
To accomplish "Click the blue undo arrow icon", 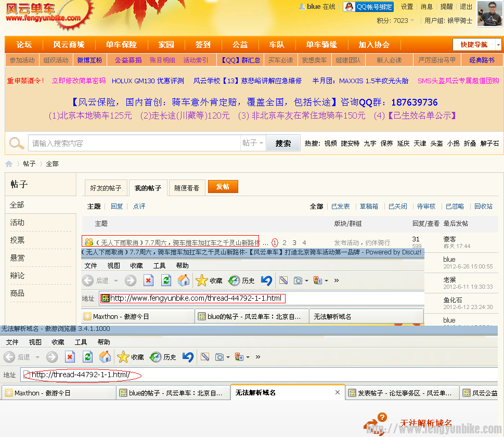I will point(188,356).
